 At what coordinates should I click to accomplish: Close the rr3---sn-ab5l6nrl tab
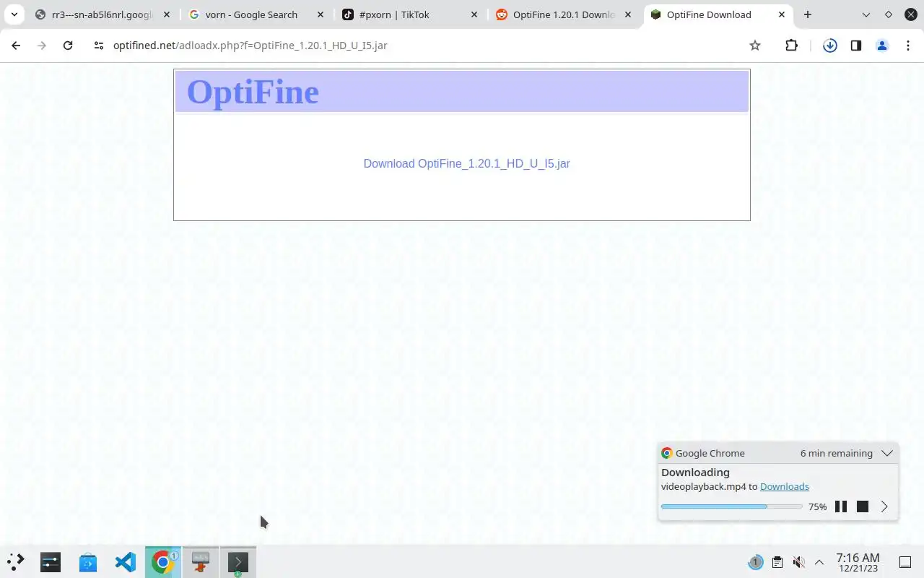[x=167, y=14]
